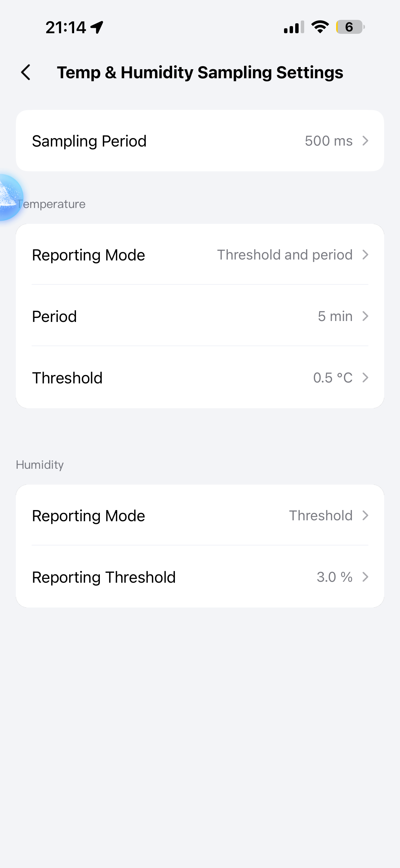Tap the 500 ms value
Image resolution: width=400 pixels, height=868 pixels.
pos(329,141)
